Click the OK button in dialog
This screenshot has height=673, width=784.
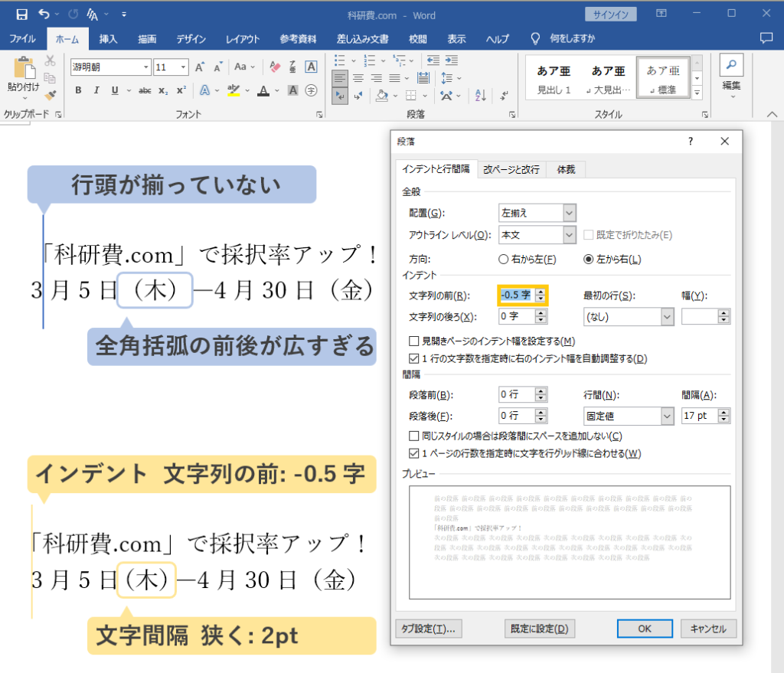coord(645,629)
